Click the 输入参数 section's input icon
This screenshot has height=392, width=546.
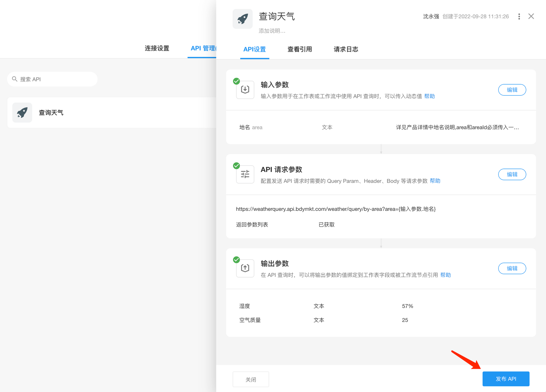[x=245, y=90]
